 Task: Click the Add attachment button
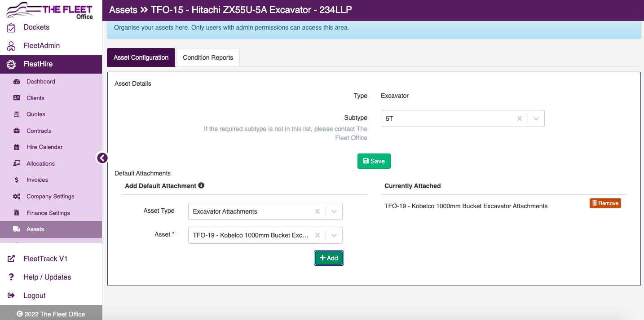pos(329,258)
